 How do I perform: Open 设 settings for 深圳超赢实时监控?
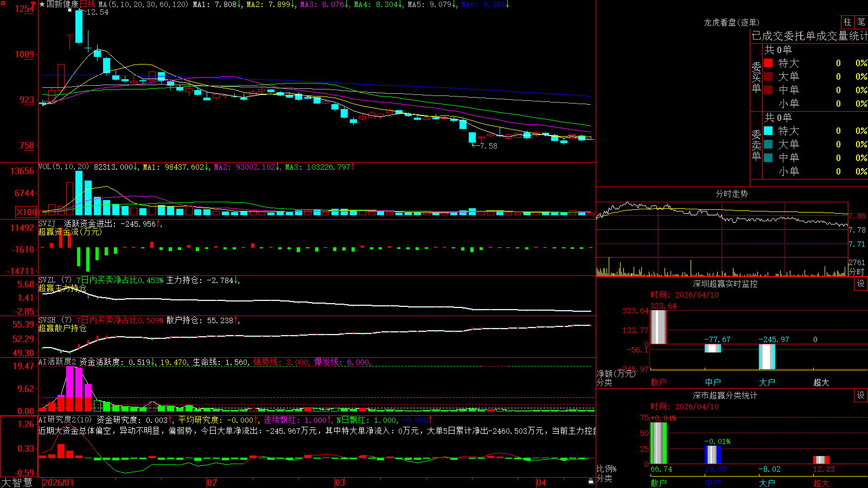click(861, 284)
